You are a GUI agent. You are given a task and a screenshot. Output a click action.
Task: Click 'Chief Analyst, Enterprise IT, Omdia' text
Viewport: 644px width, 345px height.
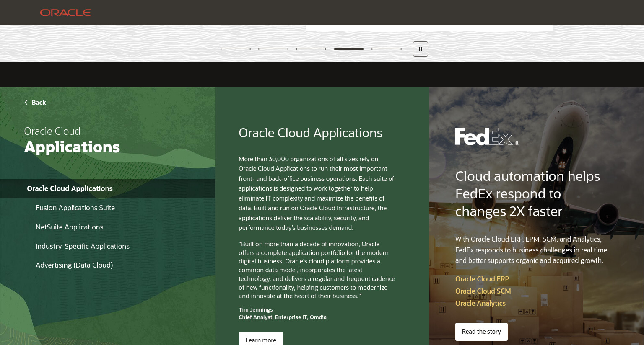tap(283, 317)
